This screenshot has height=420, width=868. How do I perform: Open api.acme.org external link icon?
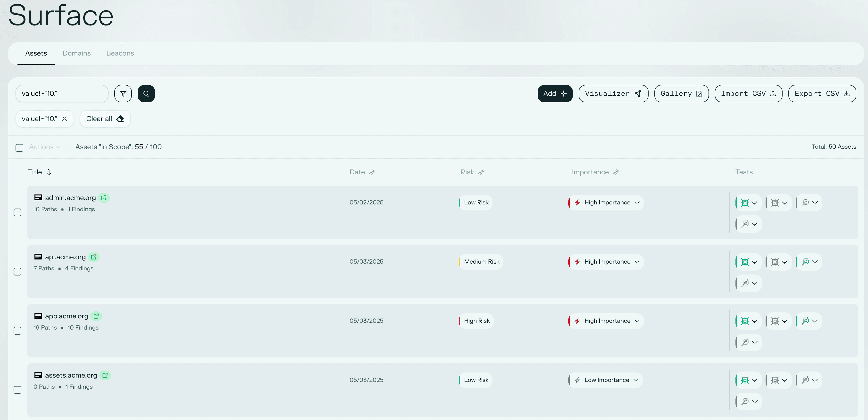click(x=94, y=257)
